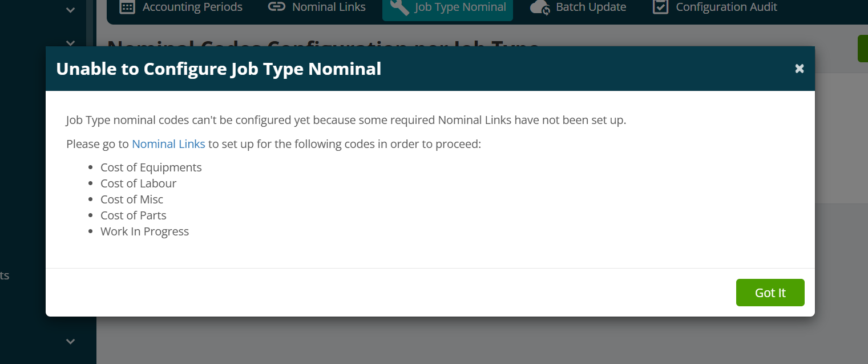Click the Got It button
This screenshot has width=868, height=364.
click(770, 293)
